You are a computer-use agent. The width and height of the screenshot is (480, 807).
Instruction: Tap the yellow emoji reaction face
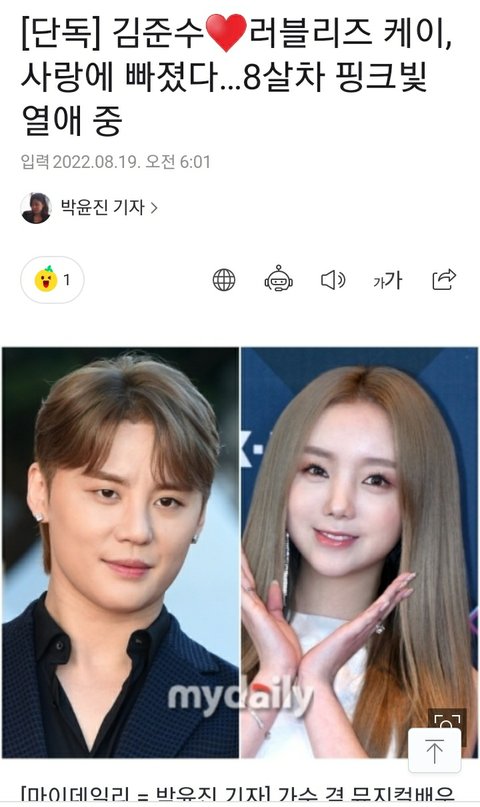(x=46, y=279)
